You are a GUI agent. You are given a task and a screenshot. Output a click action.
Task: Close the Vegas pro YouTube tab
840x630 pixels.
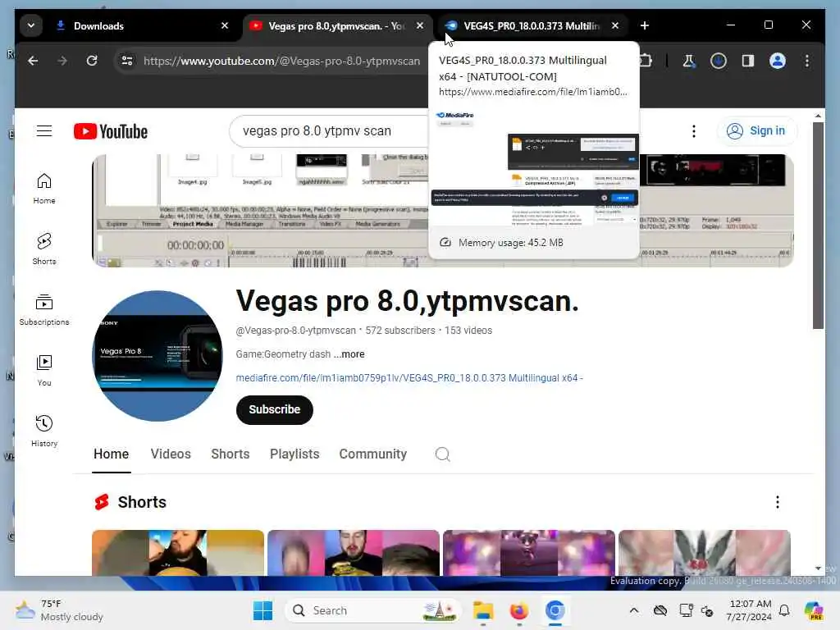pos(420,25)
